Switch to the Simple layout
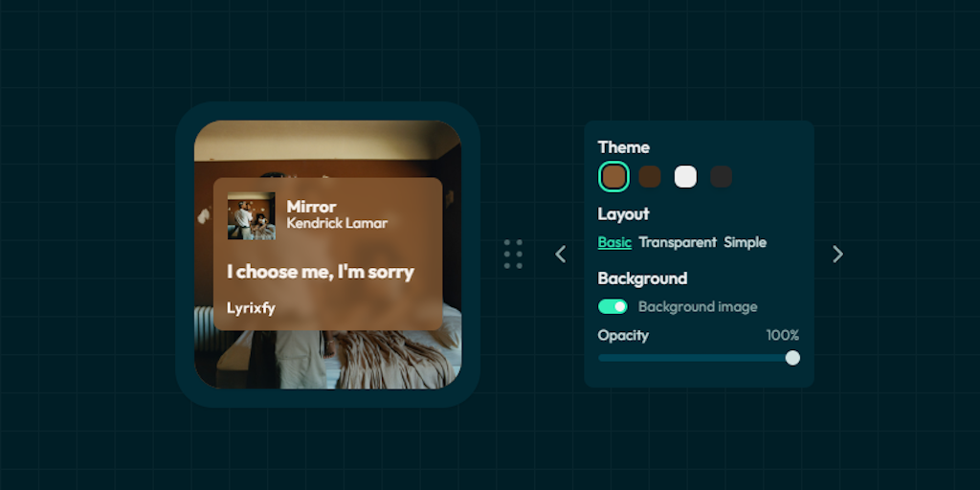 (x=745, y=242)
